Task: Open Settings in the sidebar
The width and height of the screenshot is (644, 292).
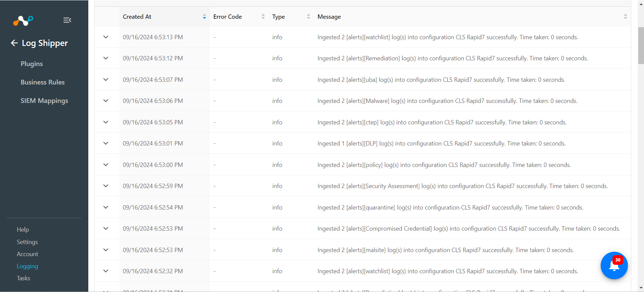Action: click(27, 242)
